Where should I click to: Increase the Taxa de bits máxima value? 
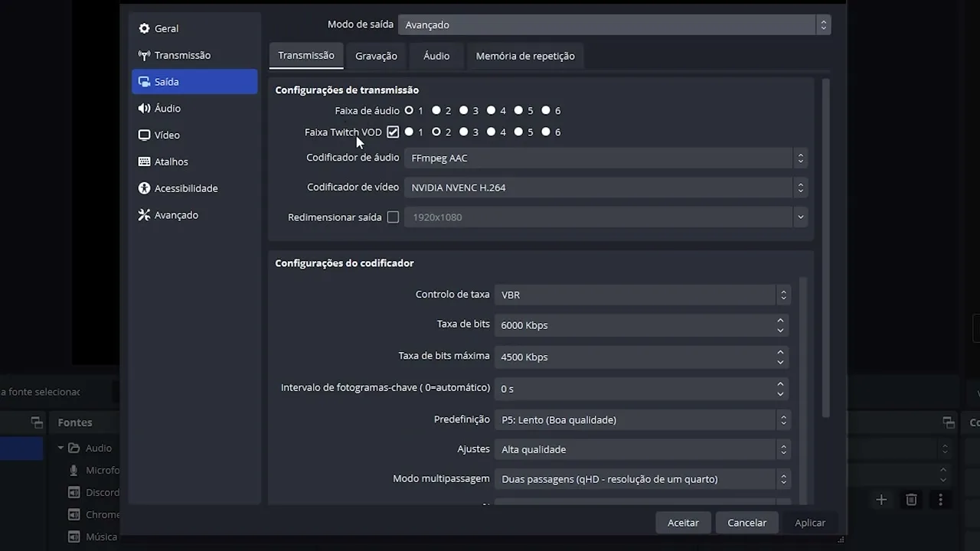click(780, 352)
